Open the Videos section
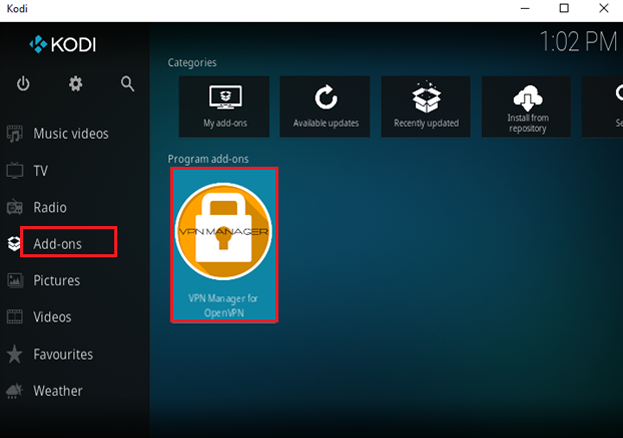This screenshot has height=438, width=623. (52, 317)
